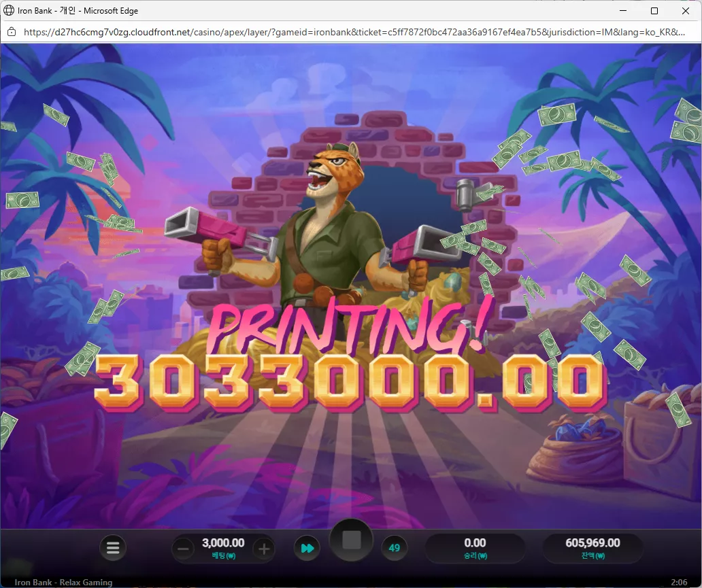The width and height of the screenshot is (702, 588).
Task: Click the 3033000.00 win total text
Action: click(x=351, y=383)
